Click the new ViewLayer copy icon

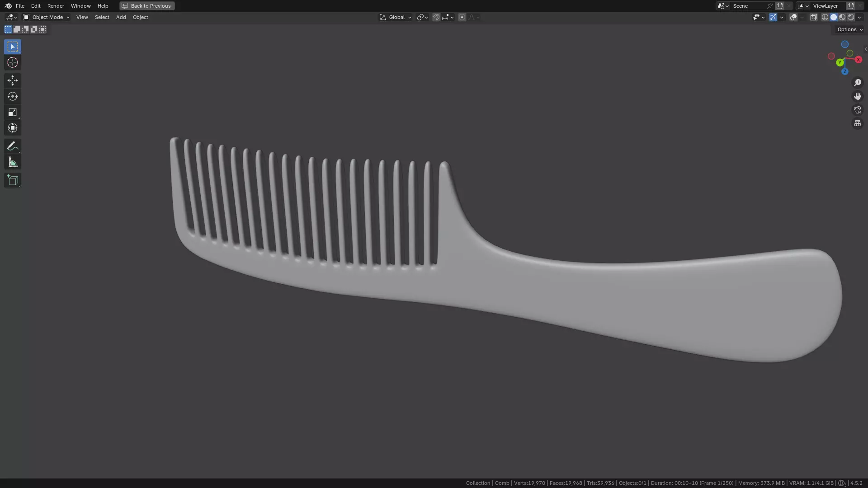click(x=851, y=6)
